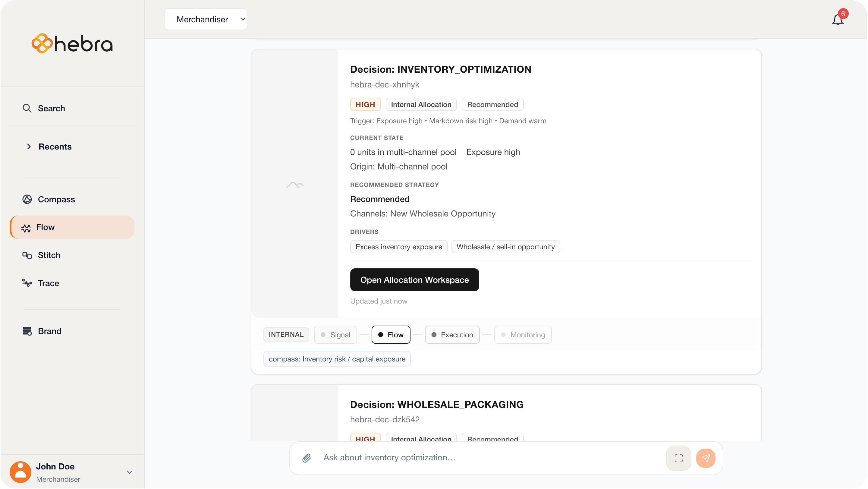The width and height of the screenshot is (868, 489).
Task: Click Open Allocation Workspace
Action: [414, 280]
